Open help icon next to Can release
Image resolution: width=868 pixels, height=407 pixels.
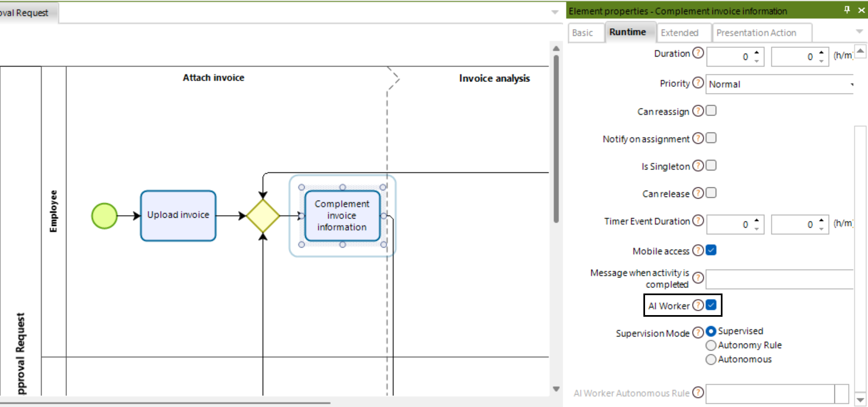[698, 193]
